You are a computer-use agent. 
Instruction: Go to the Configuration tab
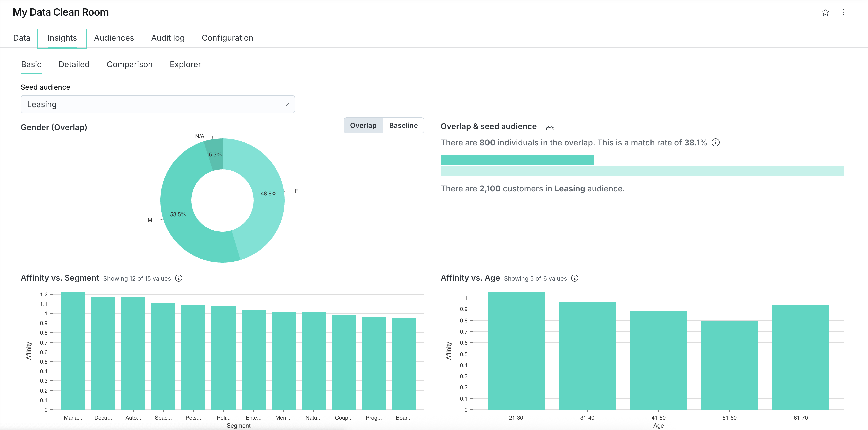227,38
